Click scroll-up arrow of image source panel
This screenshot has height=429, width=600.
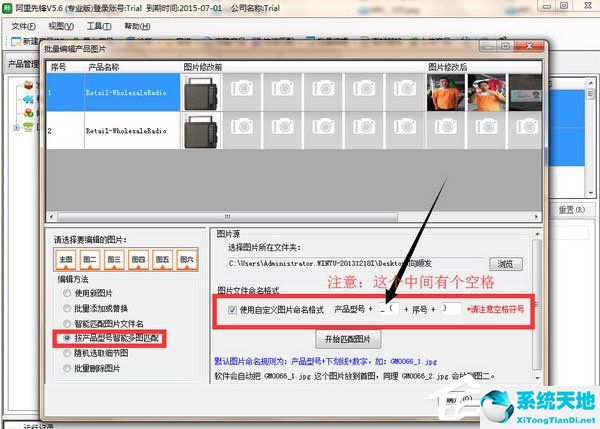click(537, 234)
